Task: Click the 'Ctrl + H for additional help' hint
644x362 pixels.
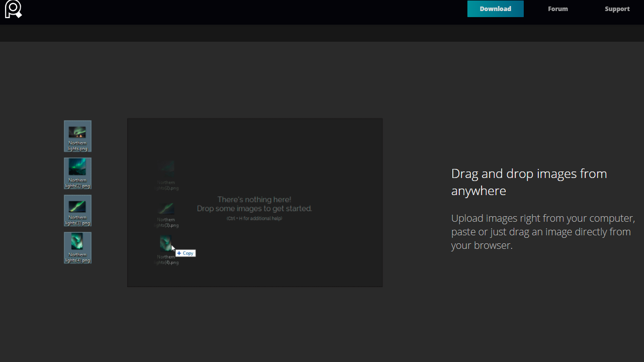Action: click(x=254, y=219)
